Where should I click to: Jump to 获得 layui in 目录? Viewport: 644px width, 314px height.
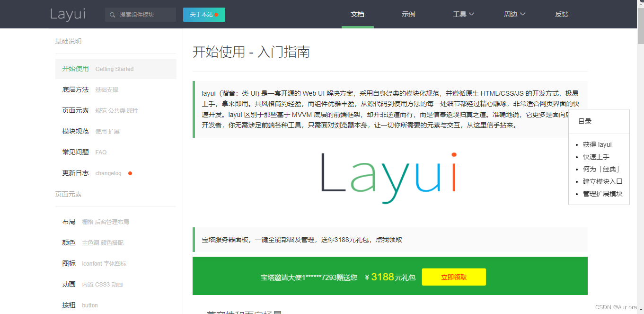click(x=597, y=144)
